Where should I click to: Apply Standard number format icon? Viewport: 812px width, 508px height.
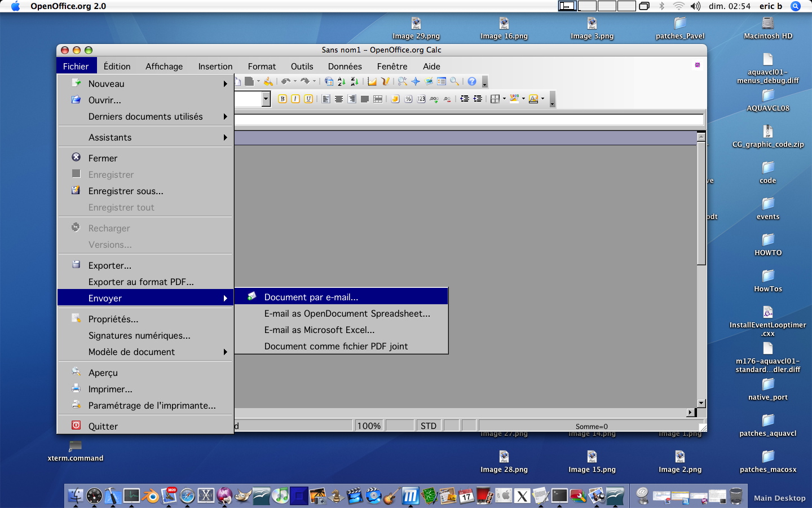click(x=421, y=99)
